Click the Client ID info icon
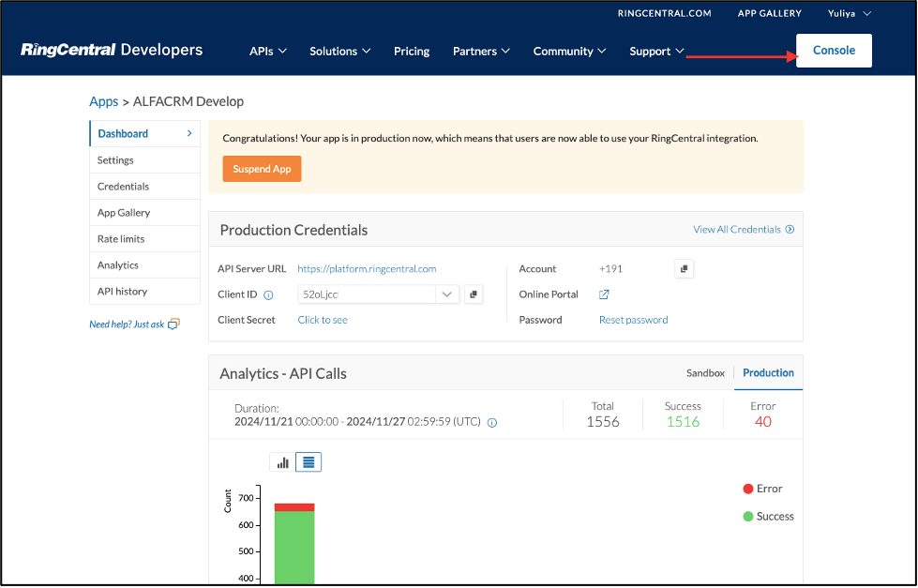918x588 pixels. pos(268,295)
